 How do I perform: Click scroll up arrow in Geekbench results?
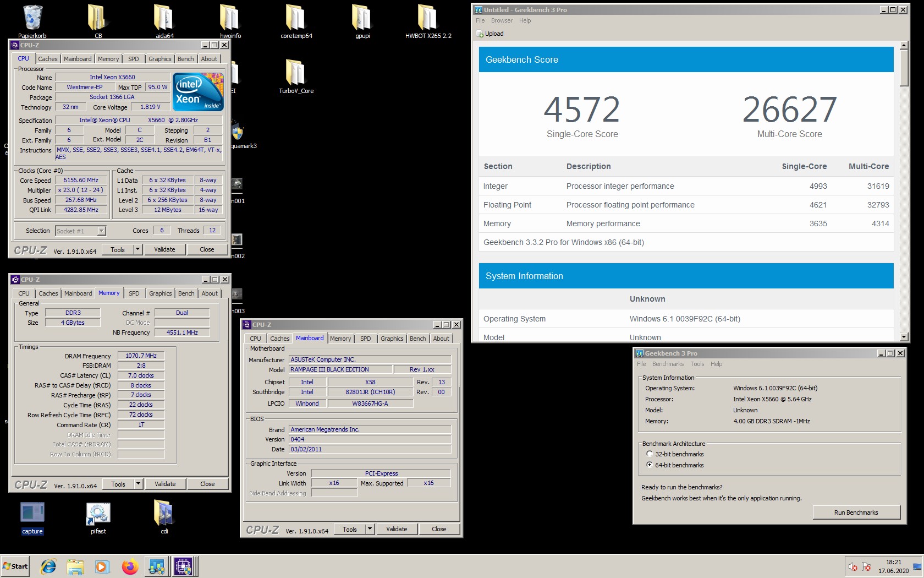pos(904,45)
